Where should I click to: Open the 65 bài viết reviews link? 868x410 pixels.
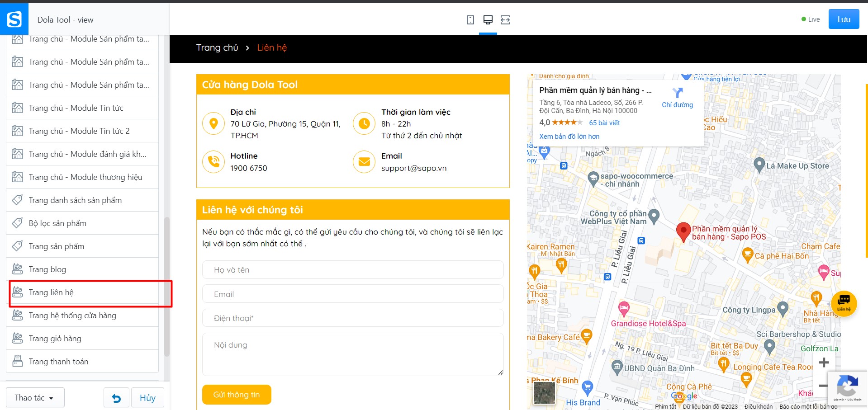(604, 123)
